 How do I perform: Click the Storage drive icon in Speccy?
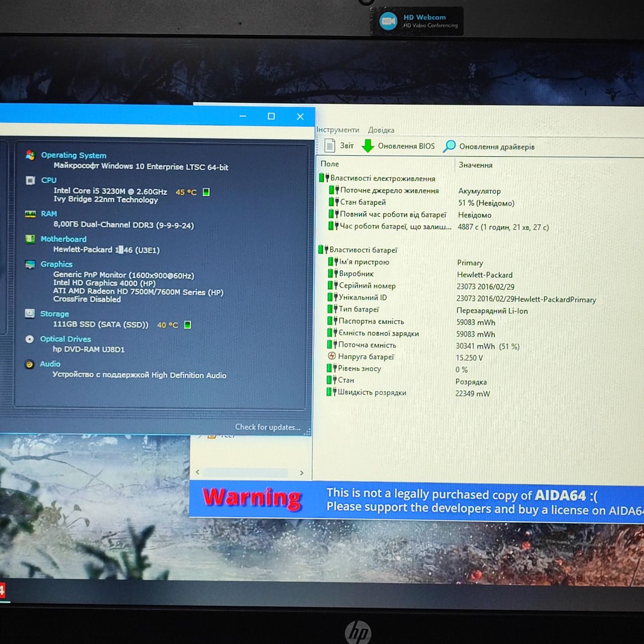click(x=30, y=313)
